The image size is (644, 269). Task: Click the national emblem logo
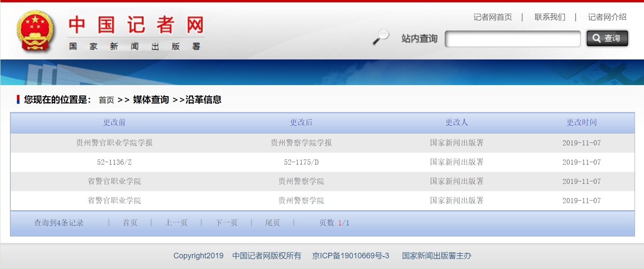[36, 32]
